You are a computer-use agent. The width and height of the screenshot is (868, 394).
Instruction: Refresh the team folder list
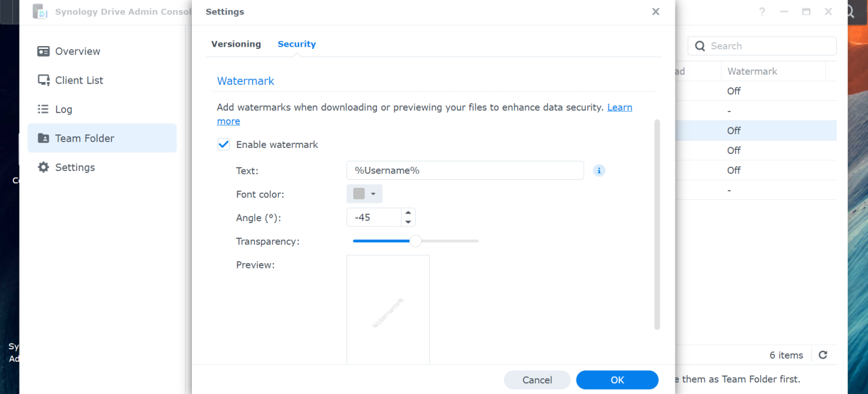coord(823,355)
